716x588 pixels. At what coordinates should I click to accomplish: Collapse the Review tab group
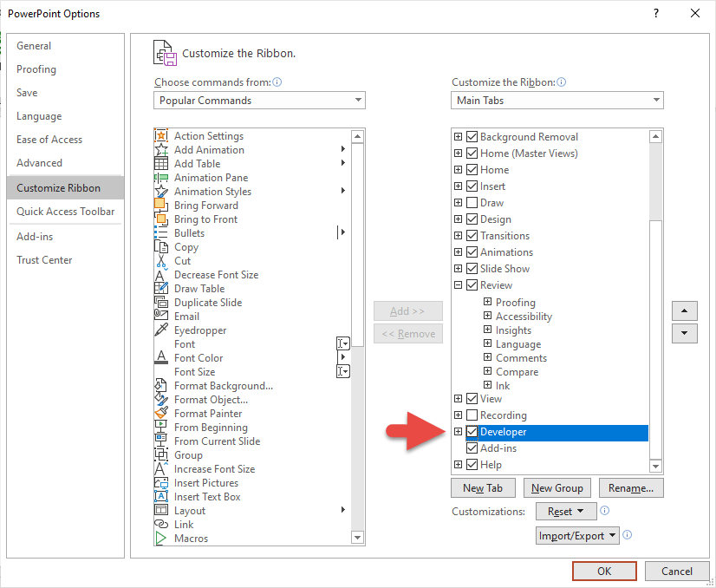point(458,284)
